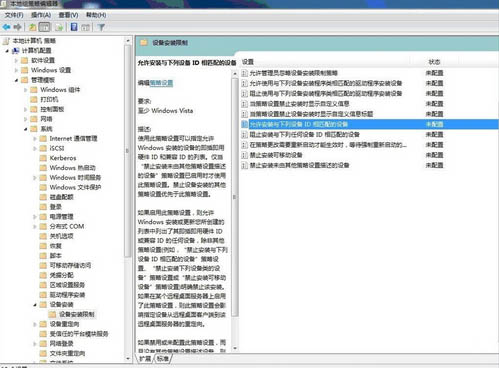The image size is (499, 368).
Task: Open the 帮助(H) menu
Action: pyautogui.click(x=96, y=15)
